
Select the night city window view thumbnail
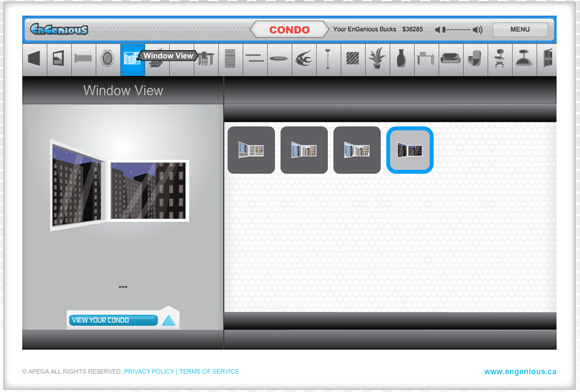tap(410, 150)
